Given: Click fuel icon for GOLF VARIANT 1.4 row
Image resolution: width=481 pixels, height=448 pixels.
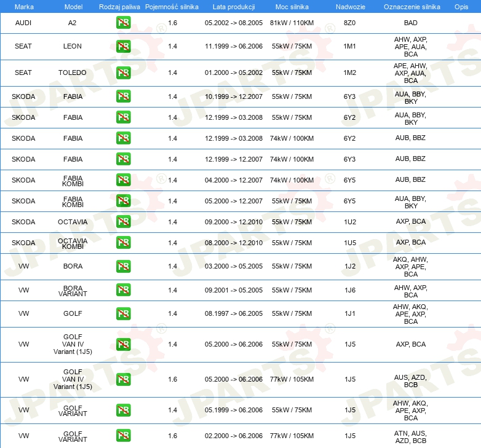Looking at the screenshot, I should pyautogui.click(x=123, y=411).
